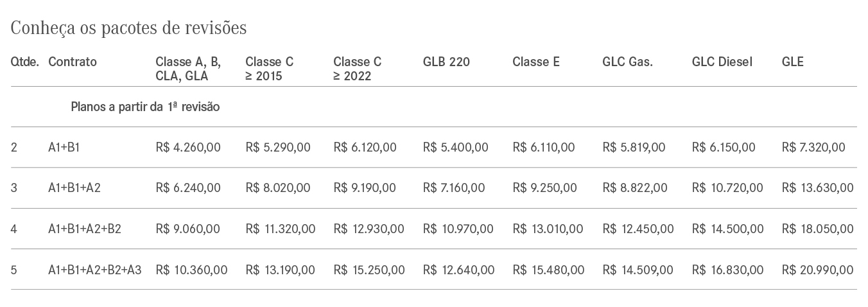Select the 'A1+B1+A2+B2' contract cell

coord(85,229)
